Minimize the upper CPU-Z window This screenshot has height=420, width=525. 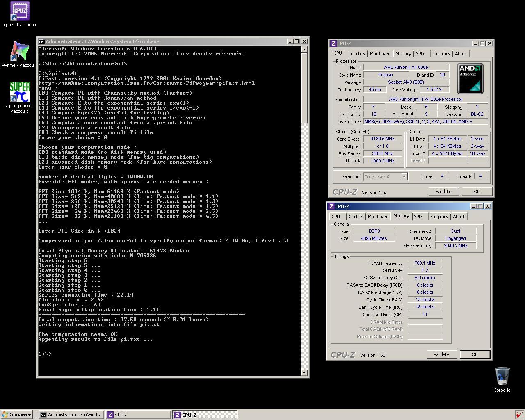[x=475, y=43]
